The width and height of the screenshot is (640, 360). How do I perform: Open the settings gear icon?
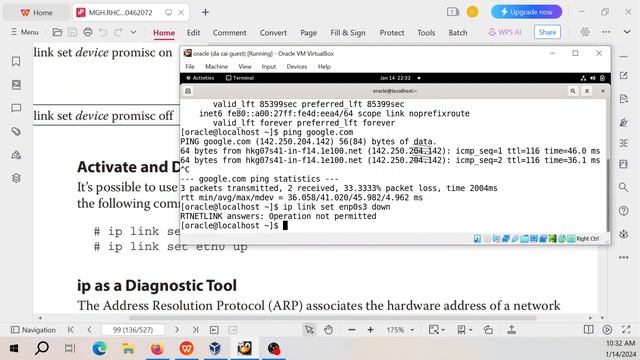(585, 32)
